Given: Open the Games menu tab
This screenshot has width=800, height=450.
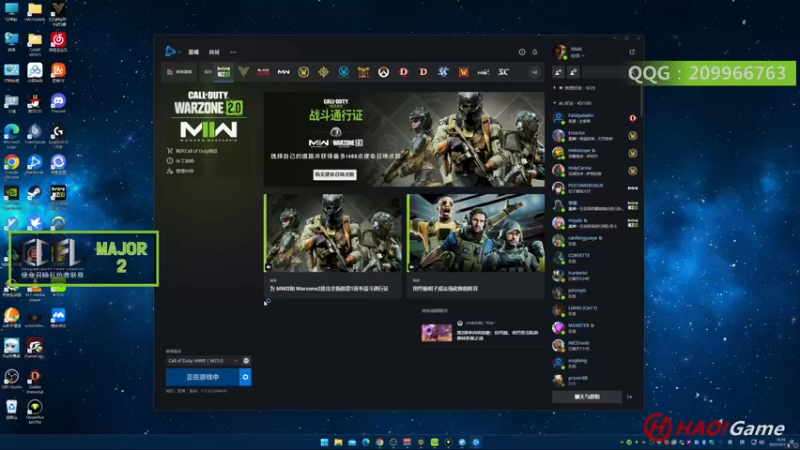Looking at the screenshot, I should pos(193,52).
